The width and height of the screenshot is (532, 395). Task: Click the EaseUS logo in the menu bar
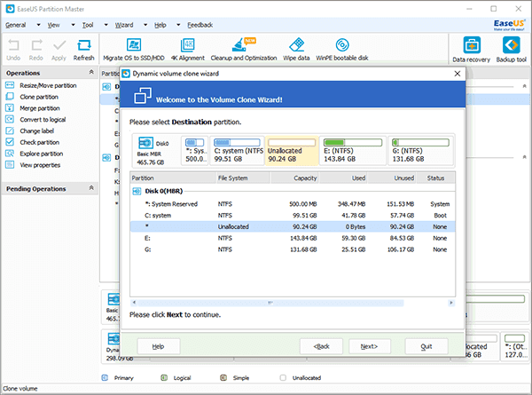(509, 25)
